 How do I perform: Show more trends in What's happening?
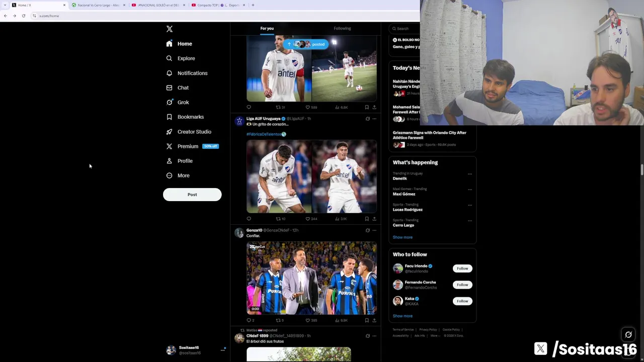pos(403,237)
